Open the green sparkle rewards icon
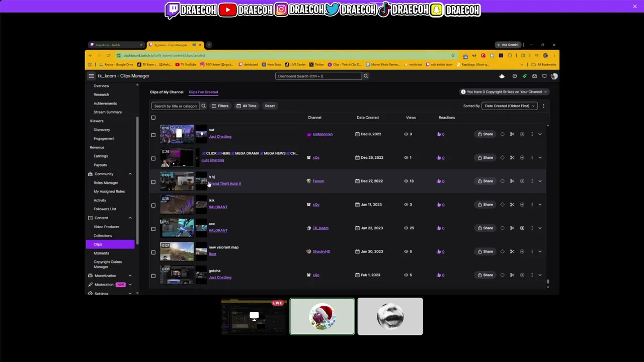644x362 pixels. pos(524,76)
